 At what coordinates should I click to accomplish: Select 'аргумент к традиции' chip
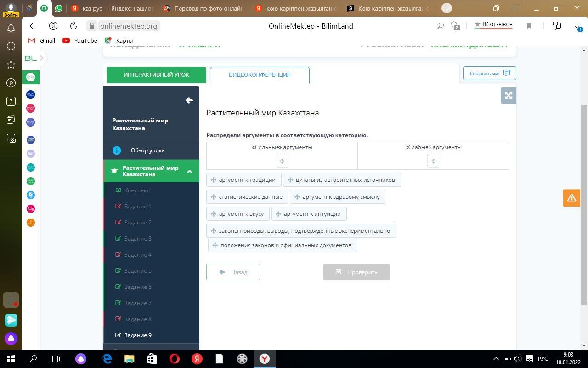[243, 180]
